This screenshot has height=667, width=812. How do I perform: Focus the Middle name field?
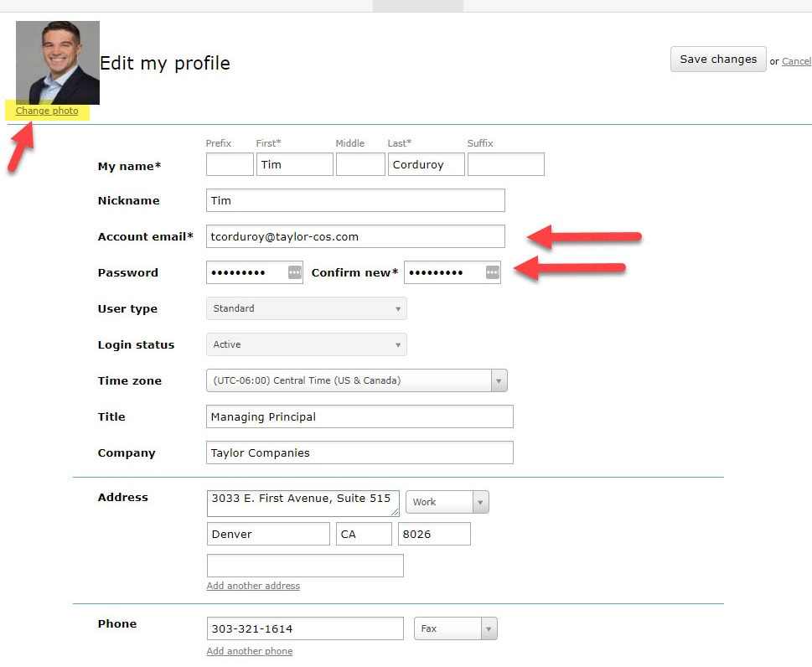pyautogui.click(x=360, y=164)
